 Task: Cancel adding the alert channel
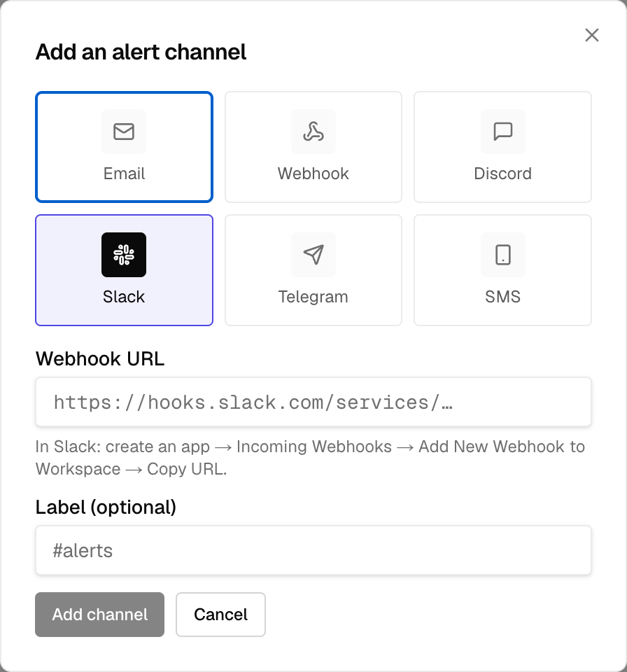(x=220, y=615)
